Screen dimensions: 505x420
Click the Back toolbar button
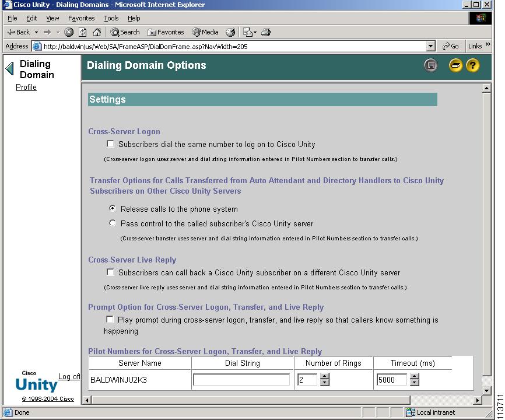coord(19,32)
